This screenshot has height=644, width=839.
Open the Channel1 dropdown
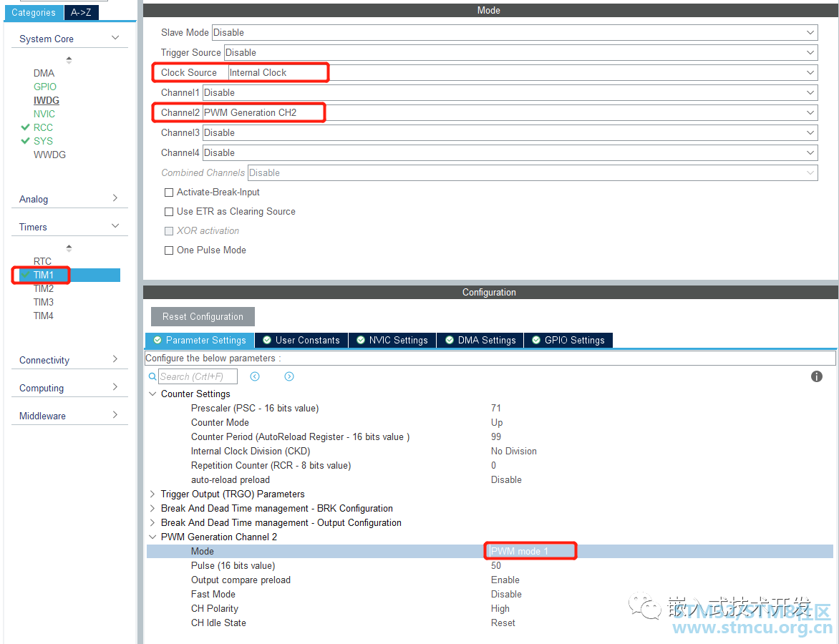coord(510,92)
